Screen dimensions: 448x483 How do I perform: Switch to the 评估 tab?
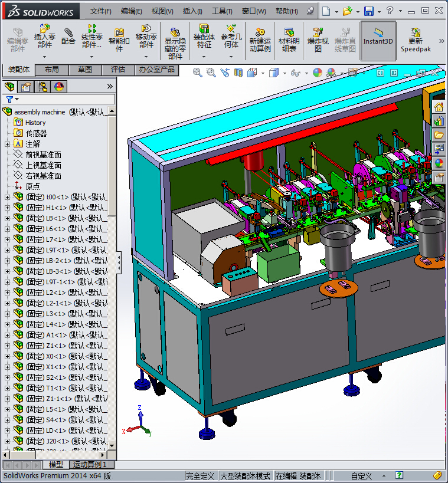pyautogui.click(x=118, y=70)
